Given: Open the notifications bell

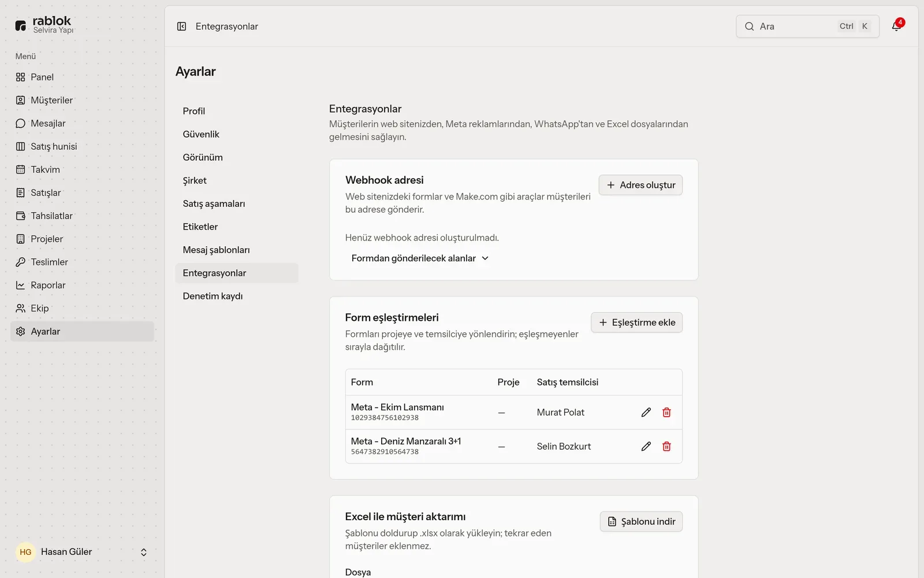Looking at the screenshot, I should [896, 26].
